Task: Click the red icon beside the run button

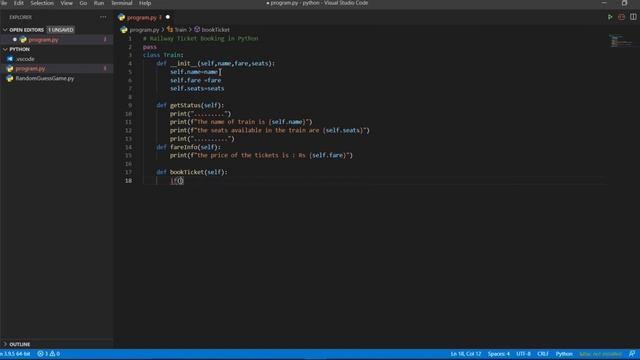Action: 621,17
